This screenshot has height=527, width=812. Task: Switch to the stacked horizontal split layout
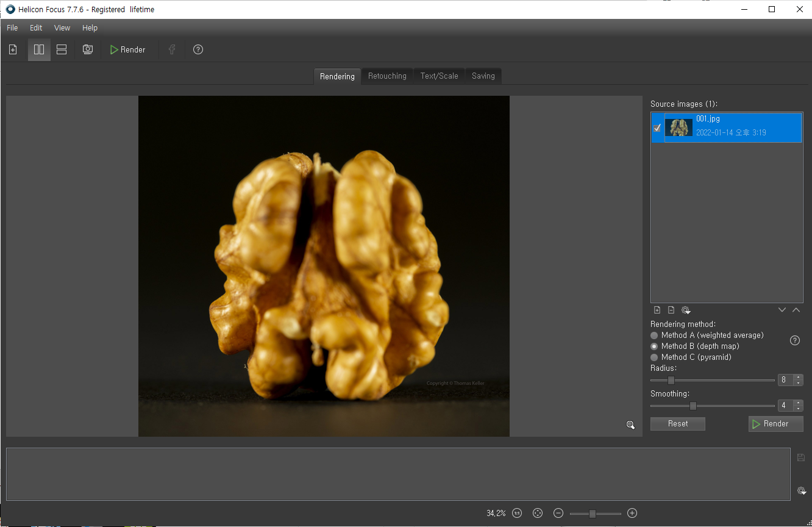click(62, 49)
